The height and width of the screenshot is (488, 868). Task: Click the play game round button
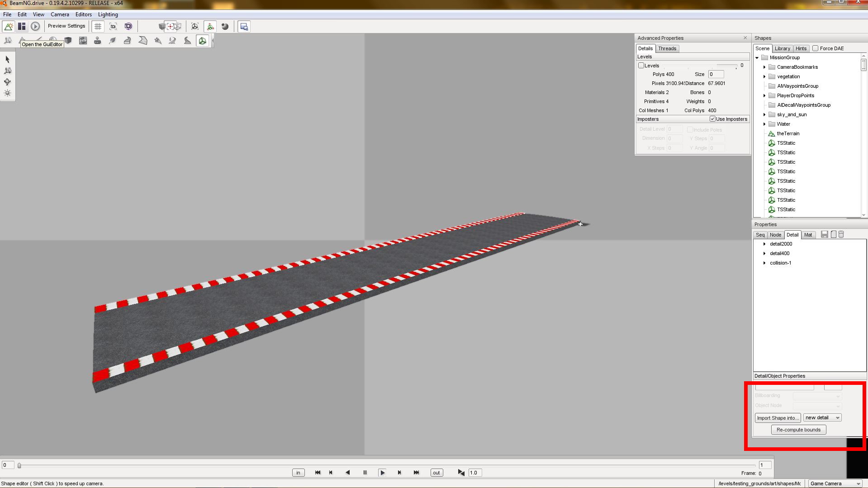click(x=35, y=26)
